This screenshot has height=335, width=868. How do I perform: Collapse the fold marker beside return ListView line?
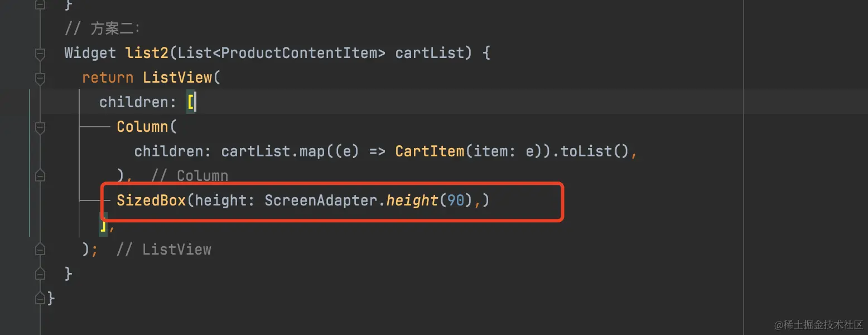click(40, 79)
